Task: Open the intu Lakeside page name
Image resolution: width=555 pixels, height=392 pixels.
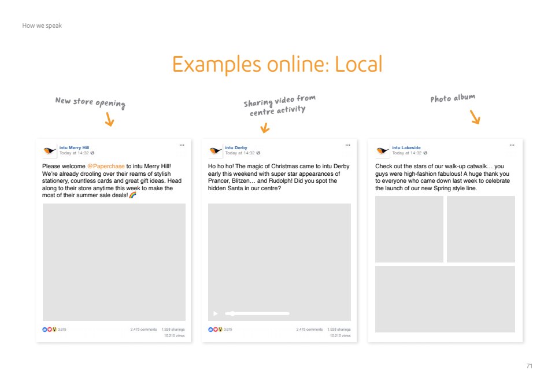Action: [x=406, y=147]
